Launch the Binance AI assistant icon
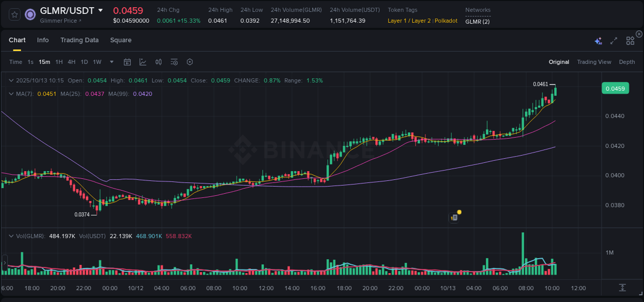 coord(598,40)
